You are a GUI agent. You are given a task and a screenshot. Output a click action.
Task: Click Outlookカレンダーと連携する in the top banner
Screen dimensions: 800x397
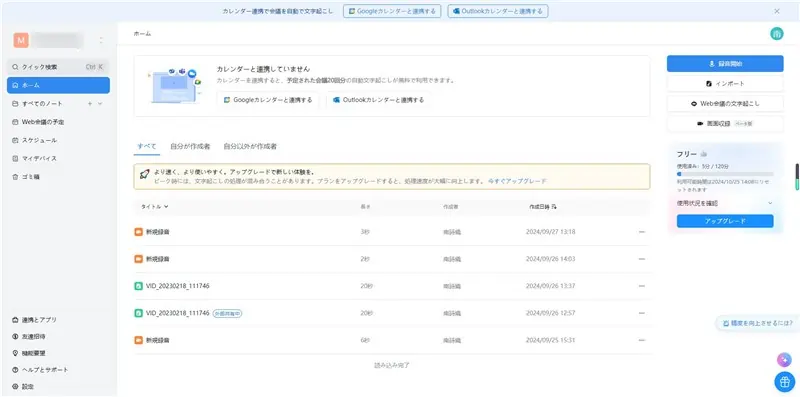(498, 11)
